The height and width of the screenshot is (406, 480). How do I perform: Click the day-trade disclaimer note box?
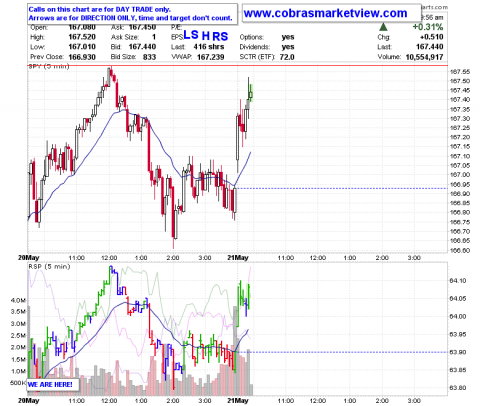point(132,14)
